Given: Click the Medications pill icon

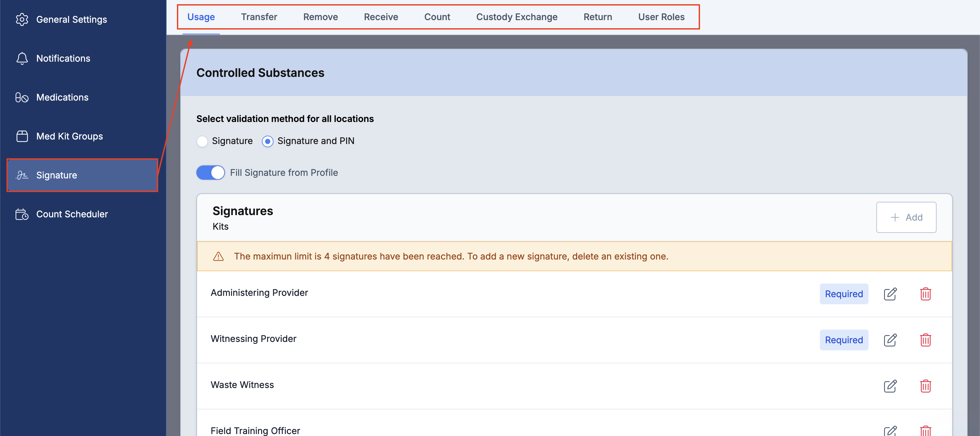Looking at the screenshot, I should coord(22,97).
